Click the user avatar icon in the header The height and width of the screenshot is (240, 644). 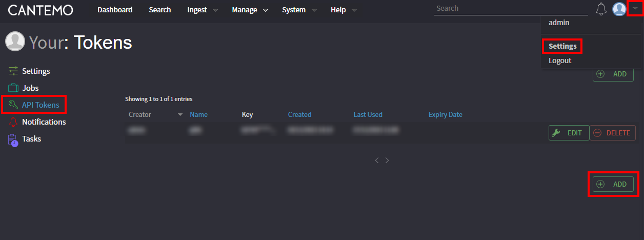619,9
